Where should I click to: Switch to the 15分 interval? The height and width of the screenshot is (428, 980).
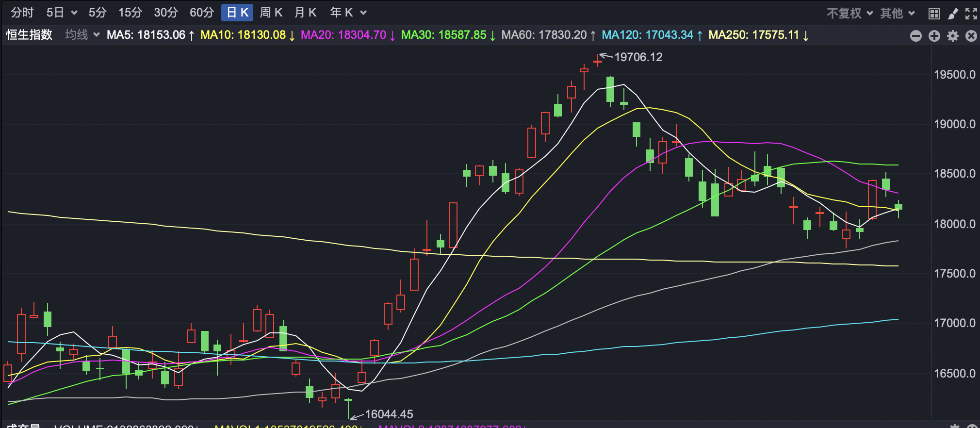pos(130,13)
